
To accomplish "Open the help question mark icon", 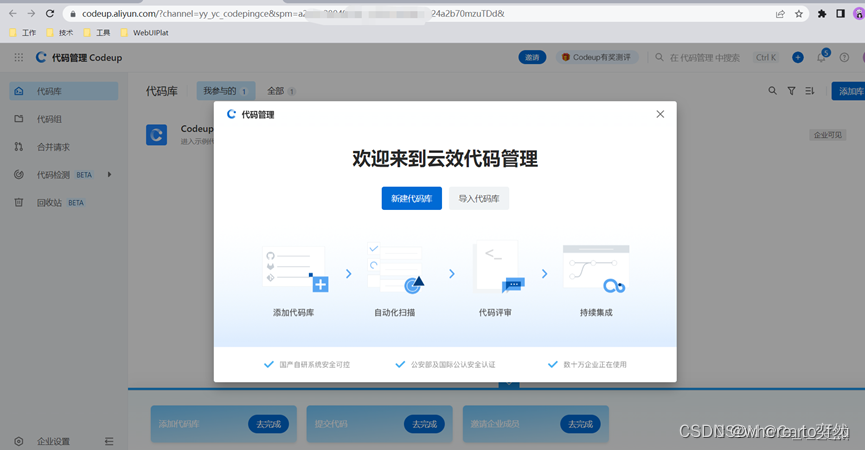I will tap(844, 57).
